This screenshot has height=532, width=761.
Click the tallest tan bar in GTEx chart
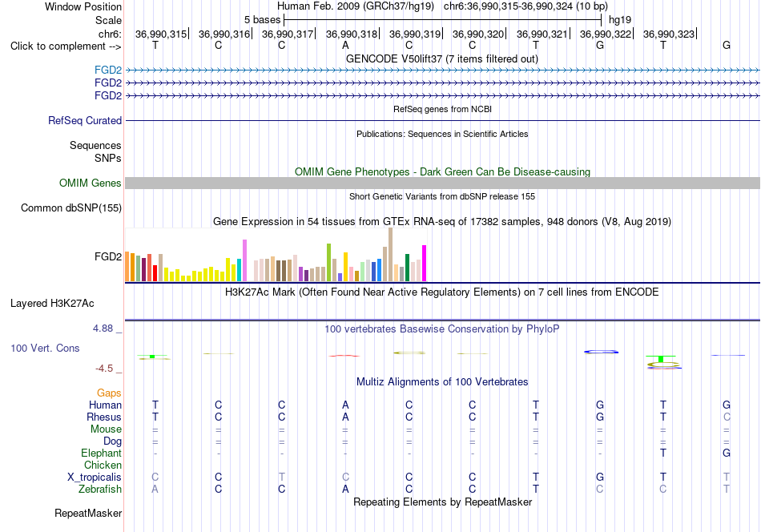tap(390, 254)
